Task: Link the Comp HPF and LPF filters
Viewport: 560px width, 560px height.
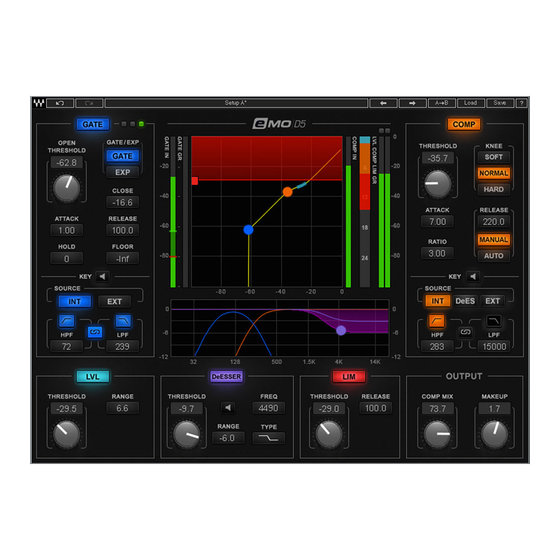Action: 465,332
